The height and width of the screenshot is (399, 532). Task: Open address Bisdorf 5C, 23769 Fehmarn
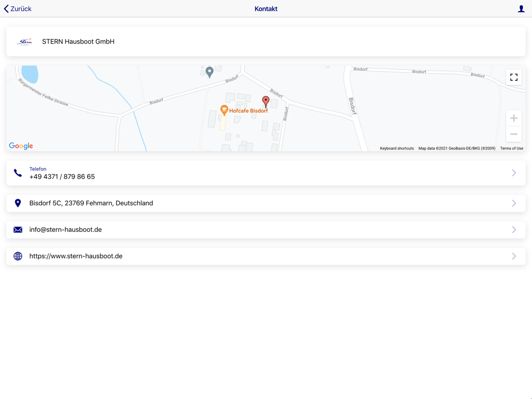point(91,203)
